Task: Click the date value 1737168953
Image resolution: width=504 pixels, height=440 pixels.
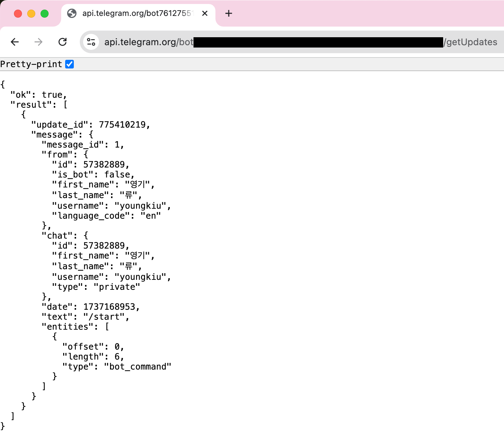Action: coord(109,307)
